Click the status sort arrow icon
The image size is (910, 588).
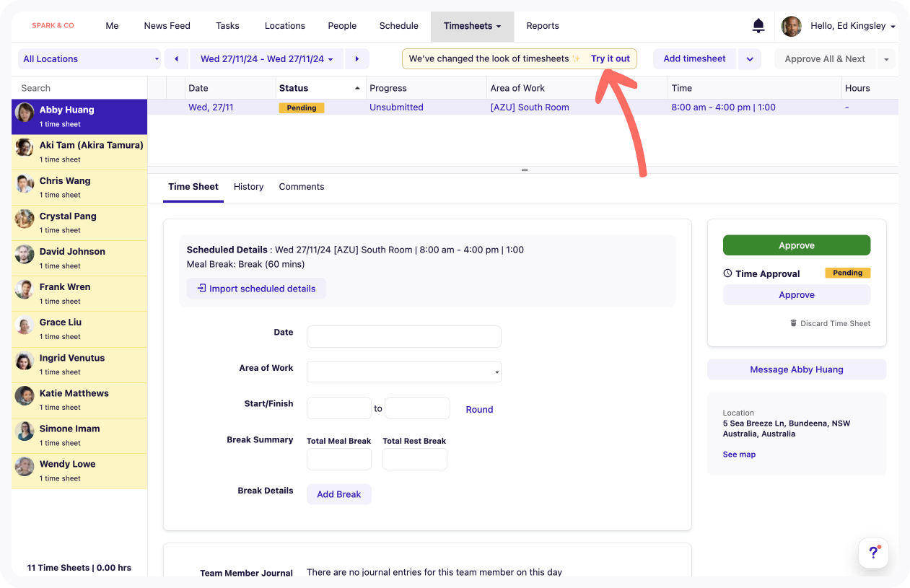pyautogui.click(x=357, y=88)
